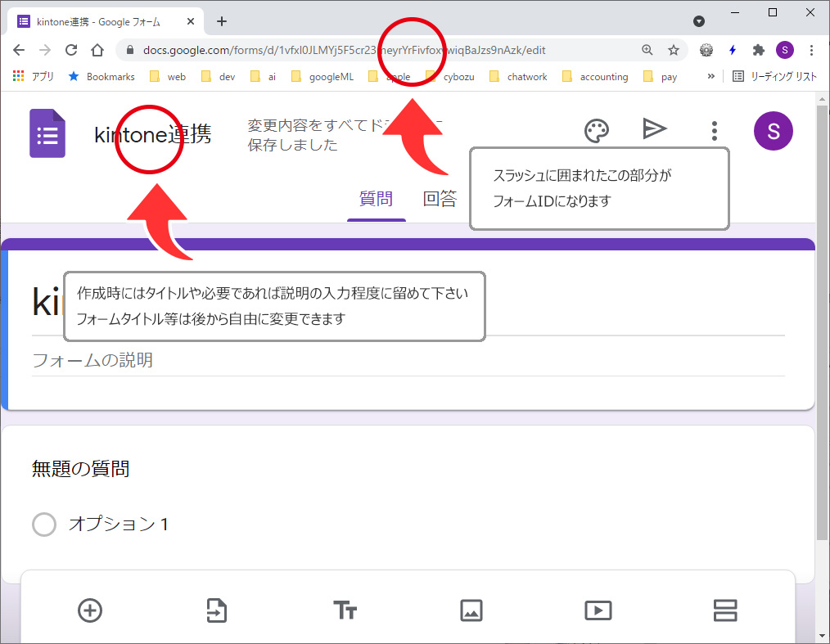This screenshot has width=830, height=644.
Task: Click the Import questions icon
Action: click(217, 610)
